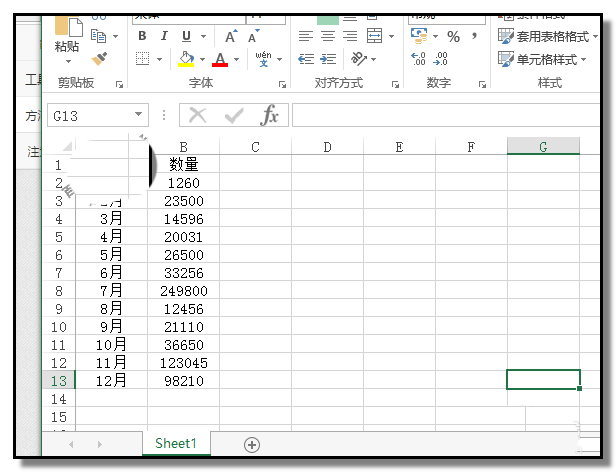Image resolution: width=616 pixels, height=472 pixels.
Task: Switch to the Sheet1 tab
Action: pos(176,443)
